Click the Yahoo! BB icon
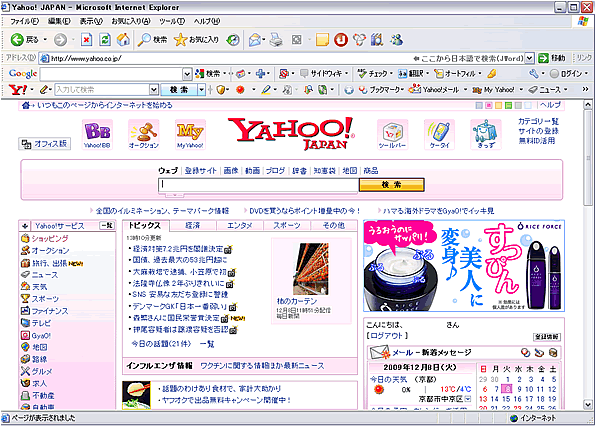Image resolution: width=595 pixels, height=426 pixels. pos(97,134)
